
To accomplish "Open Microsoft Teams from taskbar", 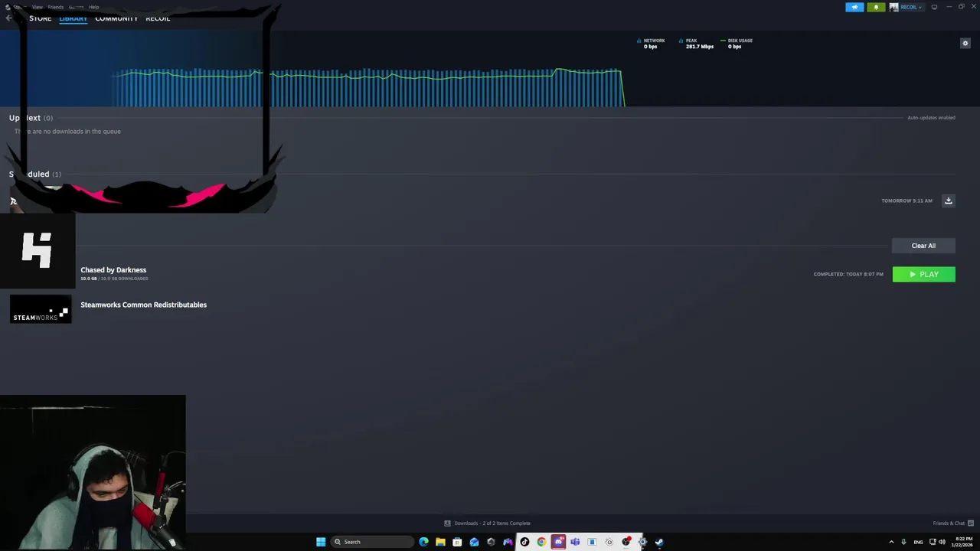I will click(x=575, y=542).
